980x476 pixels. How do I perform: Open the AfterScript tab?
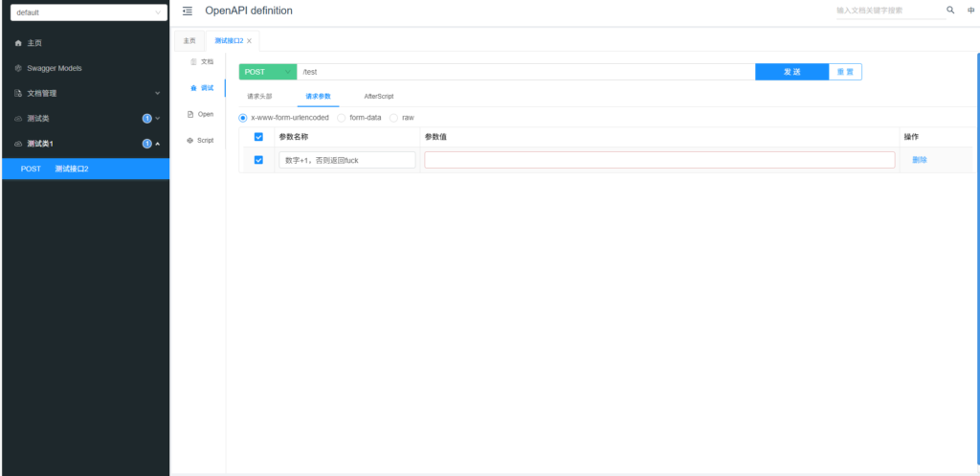379,97
